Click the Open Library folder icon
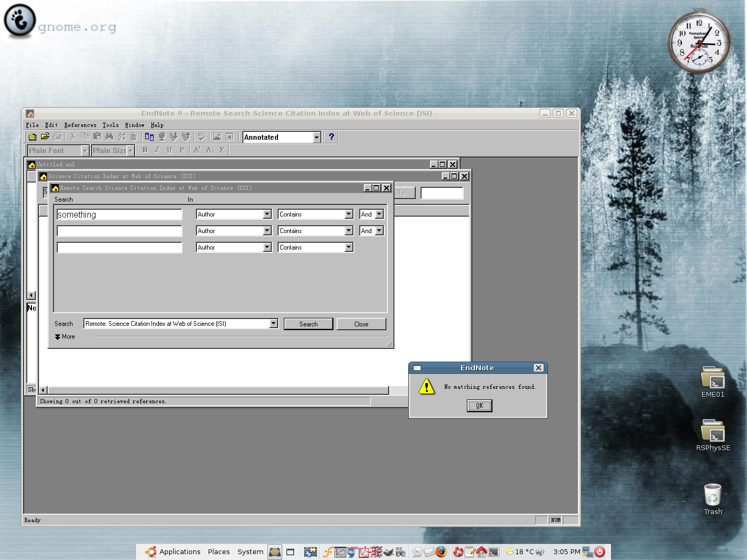This screenshot has width=747, height=560. pyautogui.click(x=45, y=137)
